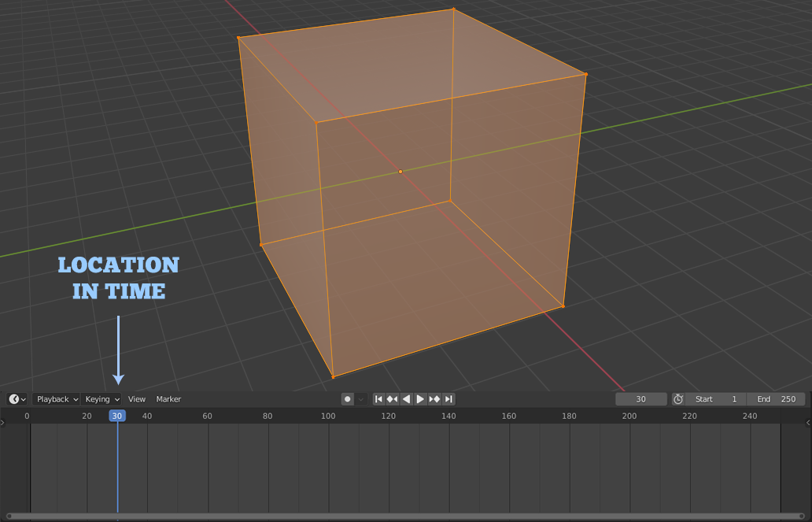Toggle the preview range stopwatch icon
This screenshot has height=522, width=812.
[677, 399]
